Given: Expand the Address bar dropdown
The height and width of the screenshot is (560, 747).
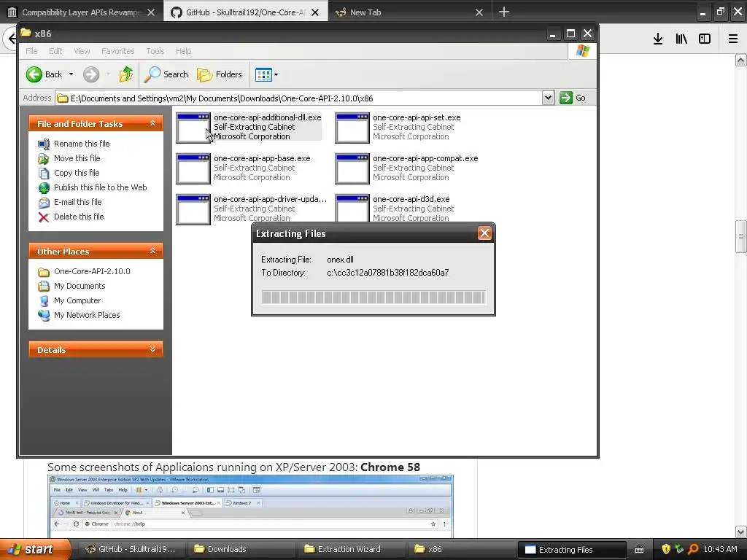Looking at the screenshot, I should tap(548, 98).
